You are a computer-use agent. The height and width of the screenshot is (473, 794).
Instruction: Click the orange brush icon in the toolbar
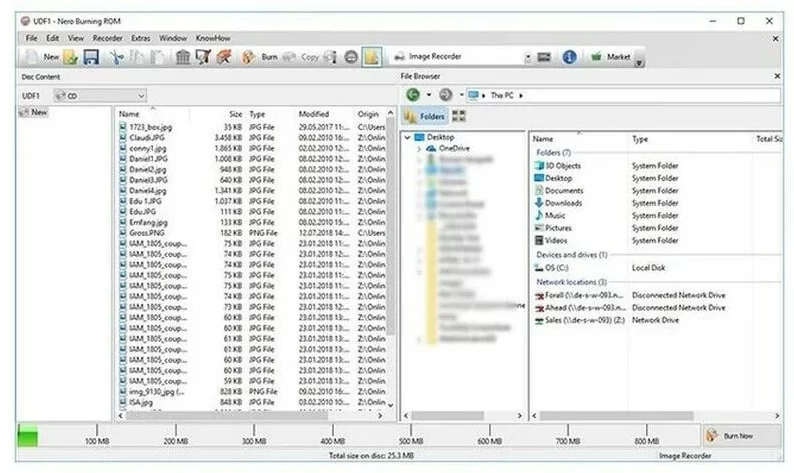pos(224,57)
